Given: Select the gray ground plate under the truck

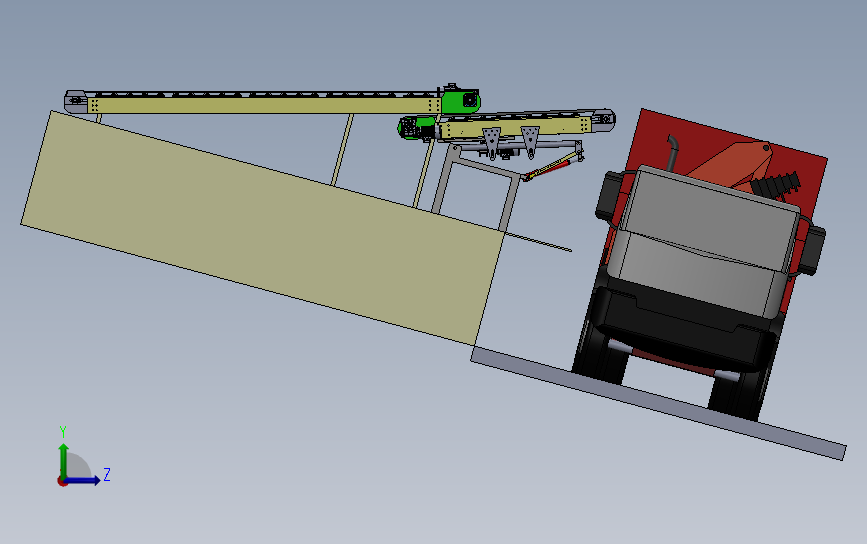Looking at the screenshot, I should (x=658, y=404).
